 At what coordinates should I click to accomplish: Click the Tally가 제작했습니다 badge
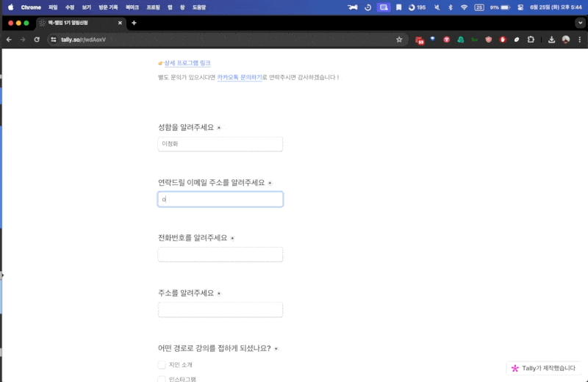(x=543, y=368)
